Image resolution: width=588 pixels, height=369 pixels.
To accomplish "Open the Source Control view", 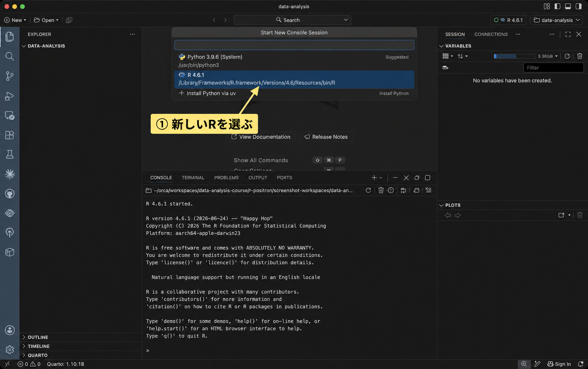I will pyautogui.click(x=10, y=76).
